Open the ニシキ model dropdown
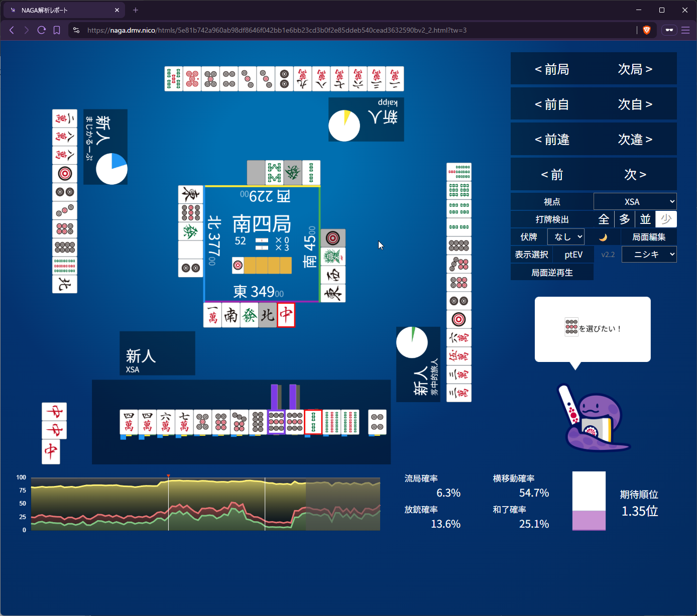Viewport: 697px width, 616px height. click(x=649, y=255)
